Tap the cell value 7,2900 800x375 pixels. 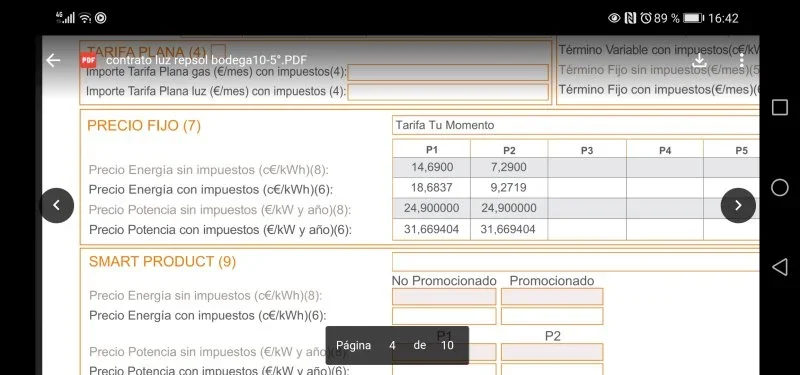pos(509,167)
